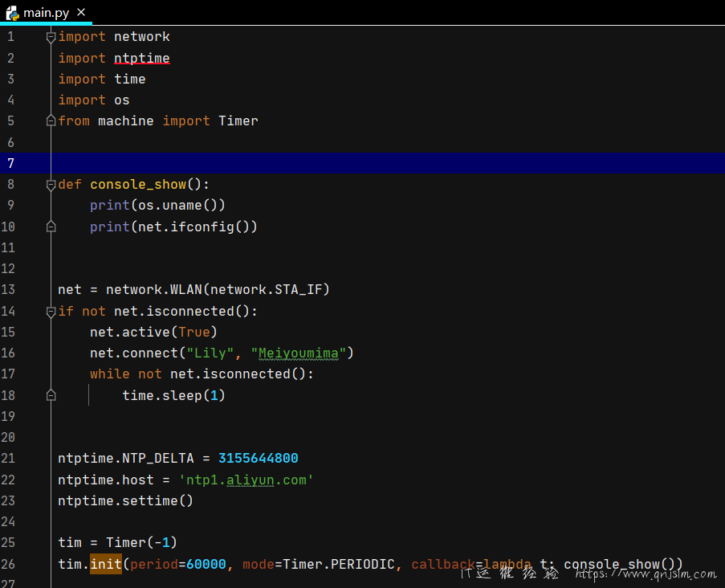
Task: Click network.WLAN on line 13
Action: coord(154,290)
